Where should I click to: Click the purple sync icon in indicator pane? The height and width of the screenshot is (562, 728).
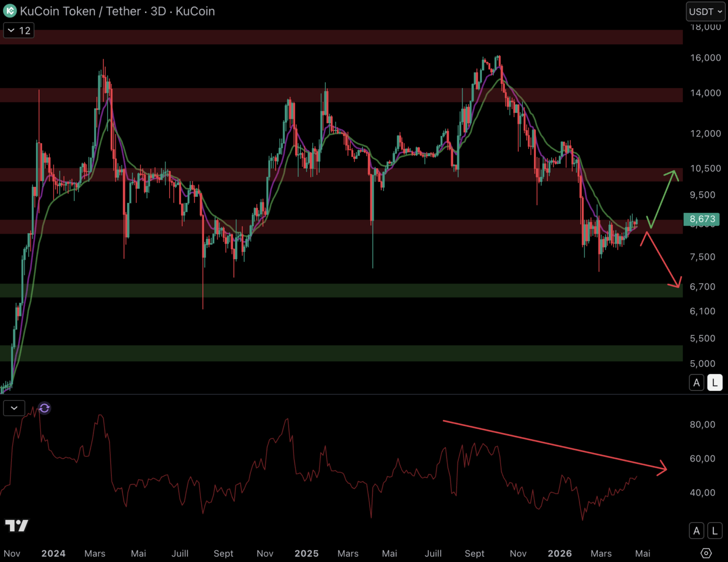(45, 408)
